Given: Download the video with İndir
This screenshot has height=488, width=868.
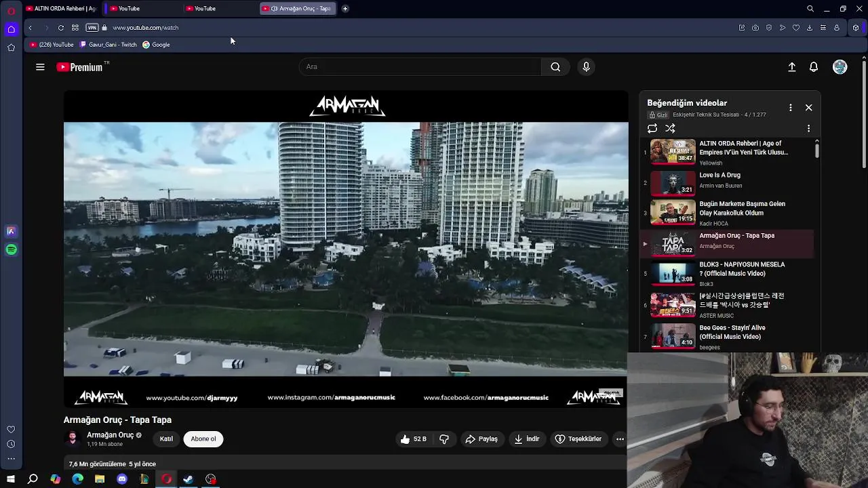Looking at the screenshot, I should 527,439.
